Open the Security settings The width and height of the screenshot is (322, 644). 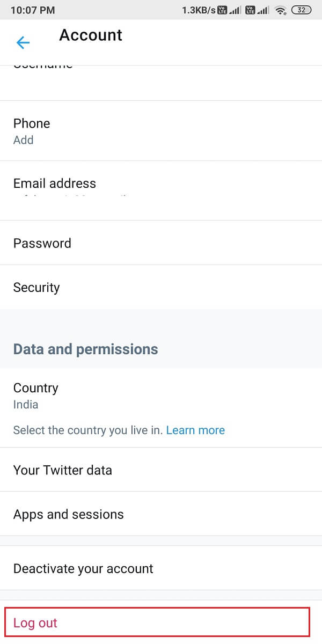[36, 287]
